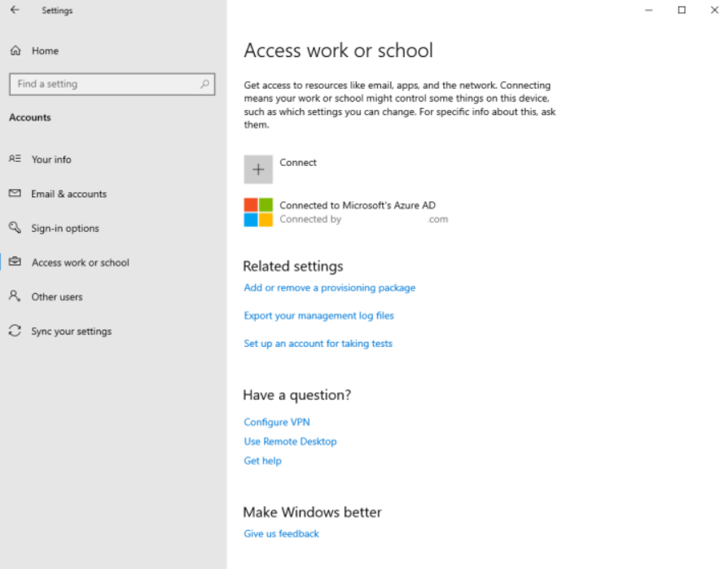Viewport: 728px width, 569px height.
Task: Click the Configure VPN link
Action: (x=277, y=422)
